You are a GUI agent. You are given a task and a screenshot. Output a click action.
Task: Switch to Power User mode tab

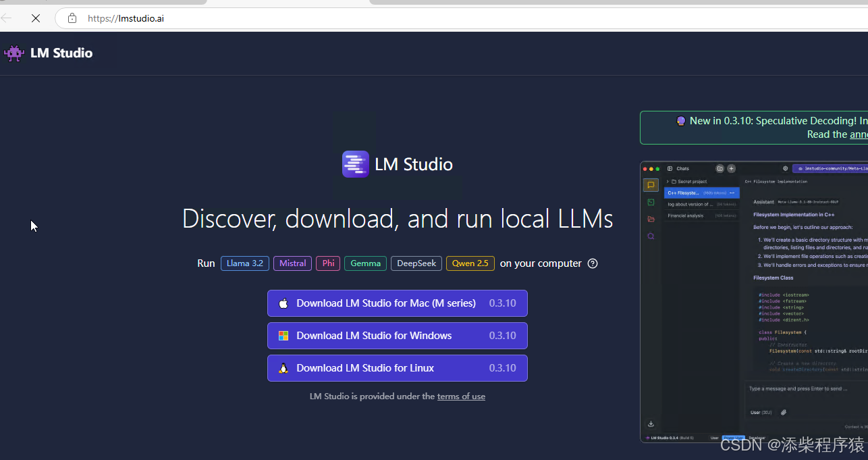click(733, 438)
